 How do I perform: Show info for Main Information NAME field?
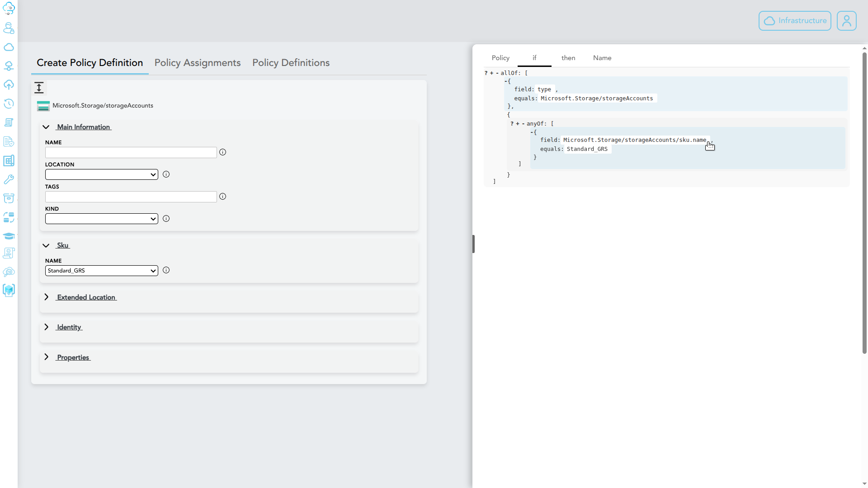click(222, 152)
